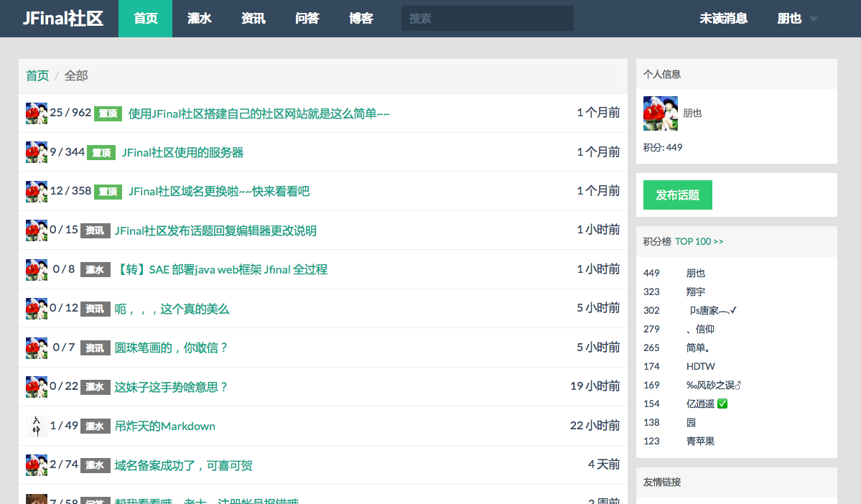The height and width of the screenshot is (504, 861).
Task: Open topic 域名备案成功了，可喜可贺
Action: point(183,465)
